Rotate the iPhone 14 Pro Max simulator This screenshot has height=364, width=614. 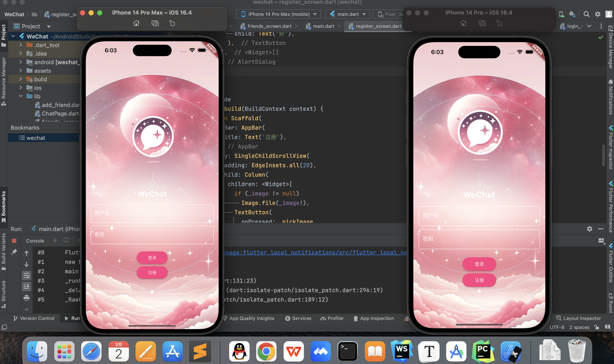click(x=172, y=23)
